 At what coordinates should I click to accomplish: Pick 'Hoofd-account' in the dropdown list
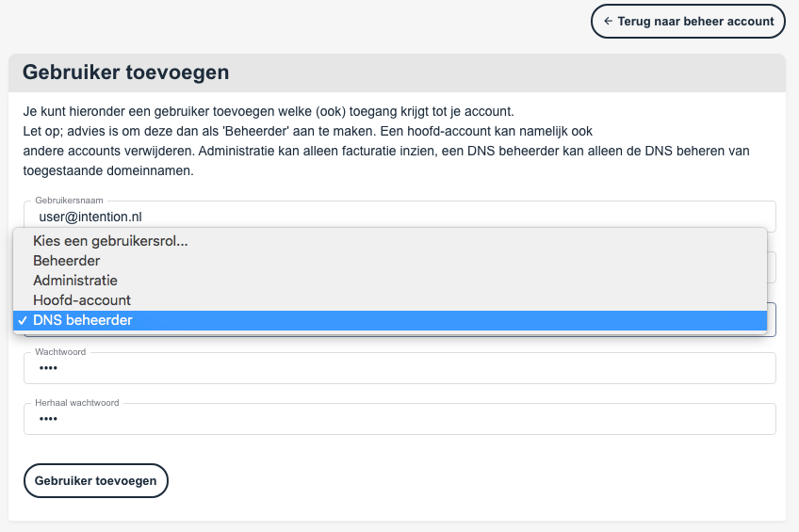click(x=390, y=300)
